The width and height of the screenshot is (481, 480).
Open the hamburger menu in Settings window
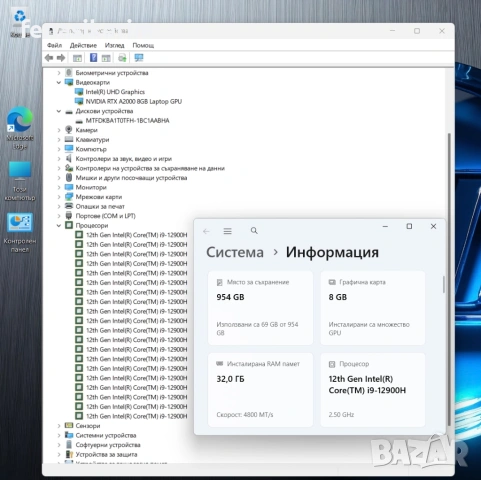point(228,231)
